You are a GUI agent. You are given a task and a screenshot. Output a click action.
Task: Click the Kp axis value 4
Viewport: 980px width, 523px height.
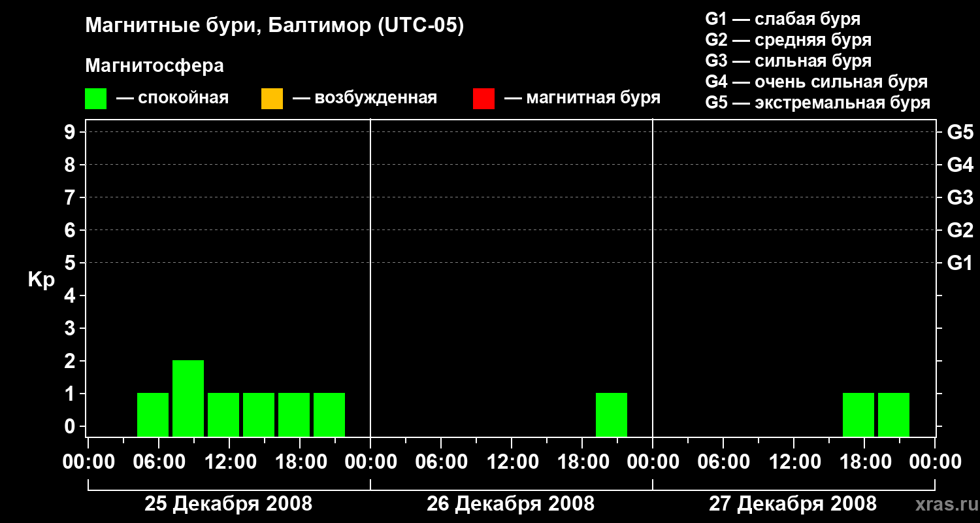71,296
